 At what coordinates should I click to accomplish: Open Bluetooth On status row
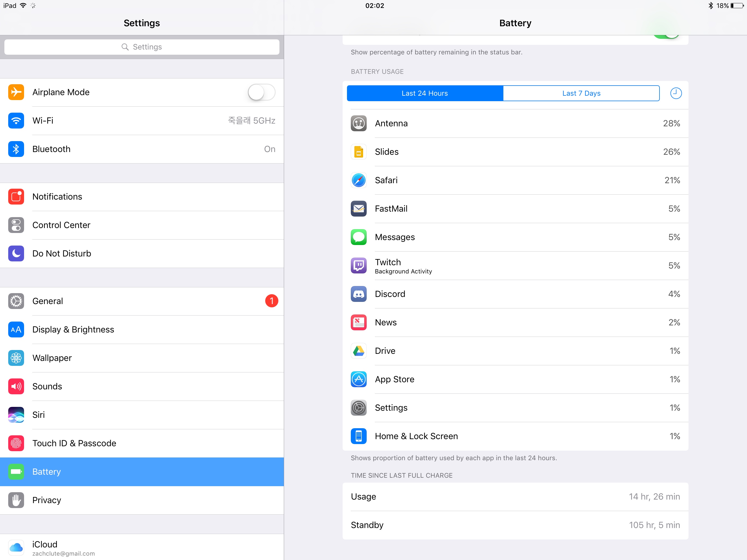tap(142, 149)
